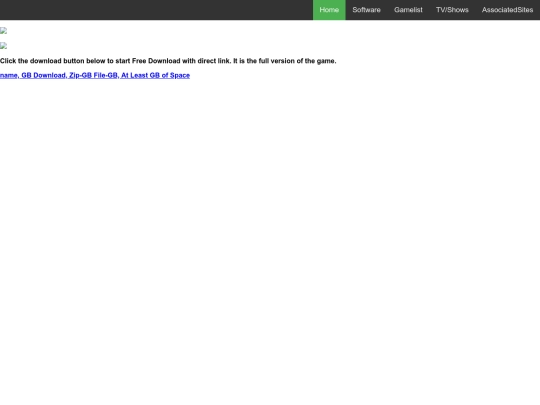The image size is (540, 405).
Task: Click the second broken image icon
Action: pyautogui.click(x=3, y=46)
